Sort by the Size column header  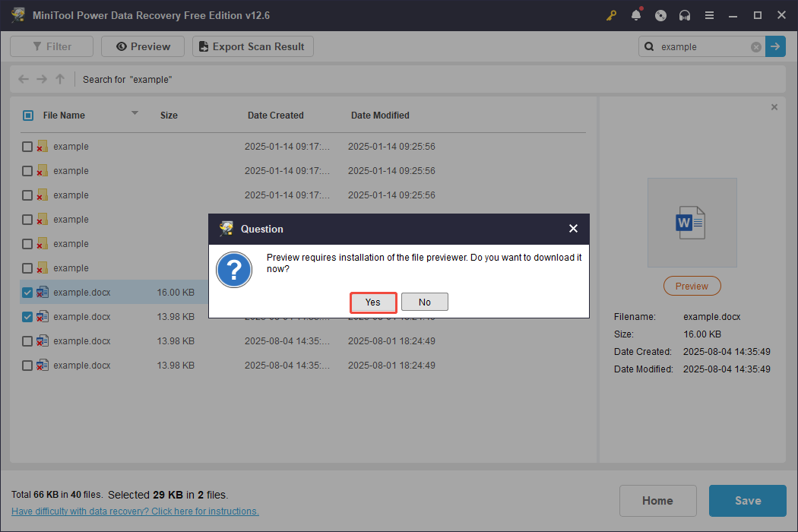coord(169,116)
